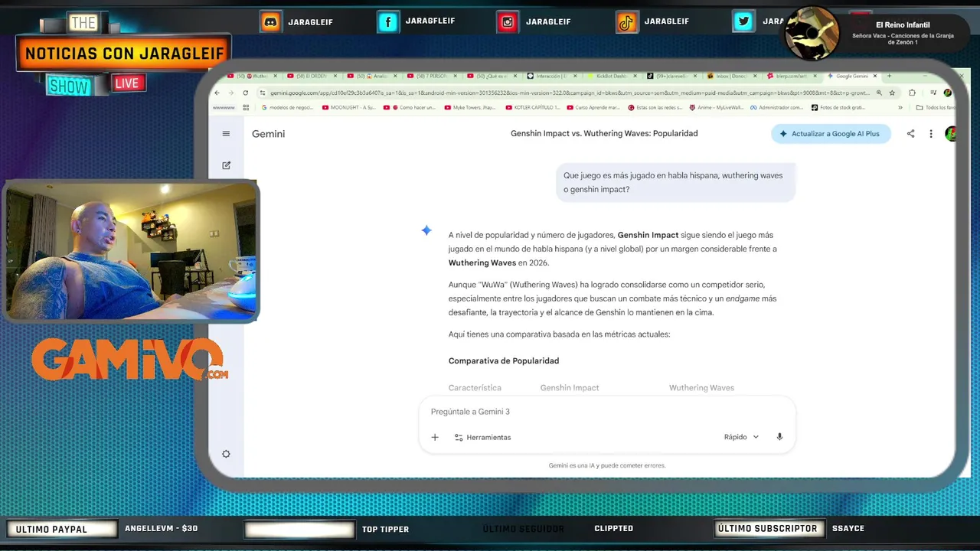980x551 pixels.
Task: Click the Facebook icon in the overlay
Action: 388,22
